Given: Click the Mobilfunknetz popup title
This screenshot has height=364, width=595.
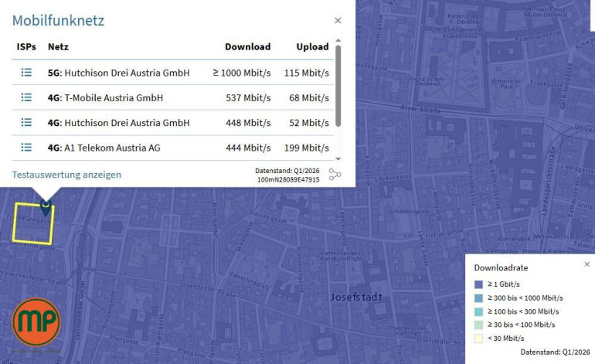Looking at the screenshot, I should 58,21.
